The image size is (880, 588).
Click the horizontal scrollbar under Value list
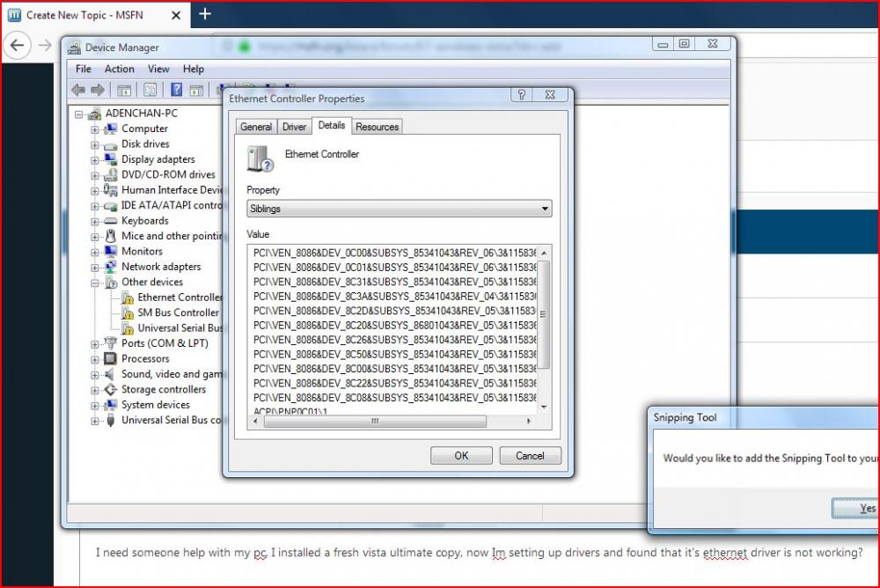pos(374,422)
